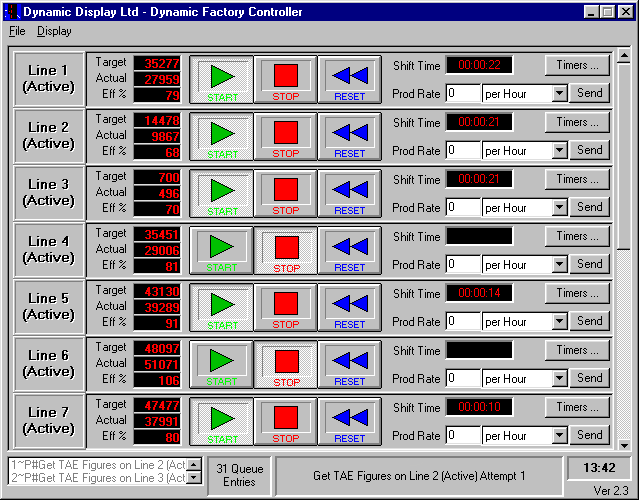The height and width of the screenshot is (500, 639).
Task: Click START for Line 3
Action: pos(222,194)
